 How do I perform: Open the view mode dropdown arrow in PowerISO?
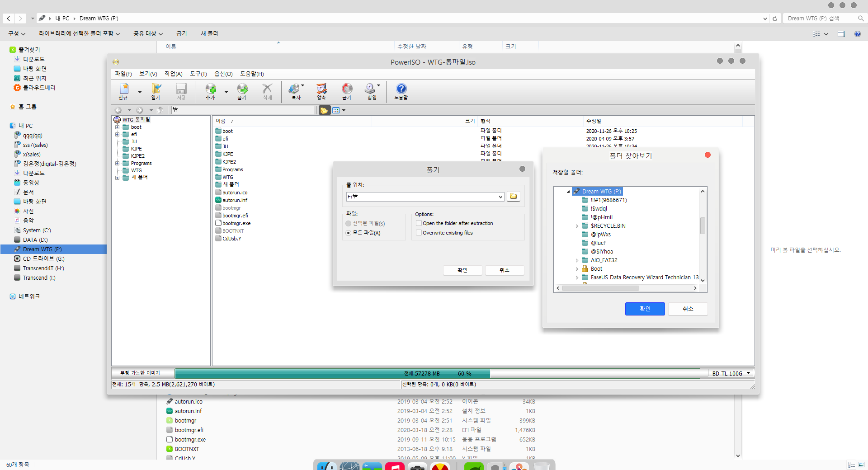pos(344,110)
